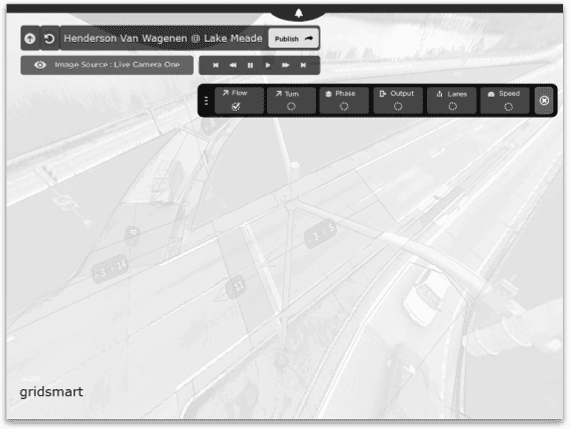Enable the Phase overlay option
570x429 pixels.
344,107
